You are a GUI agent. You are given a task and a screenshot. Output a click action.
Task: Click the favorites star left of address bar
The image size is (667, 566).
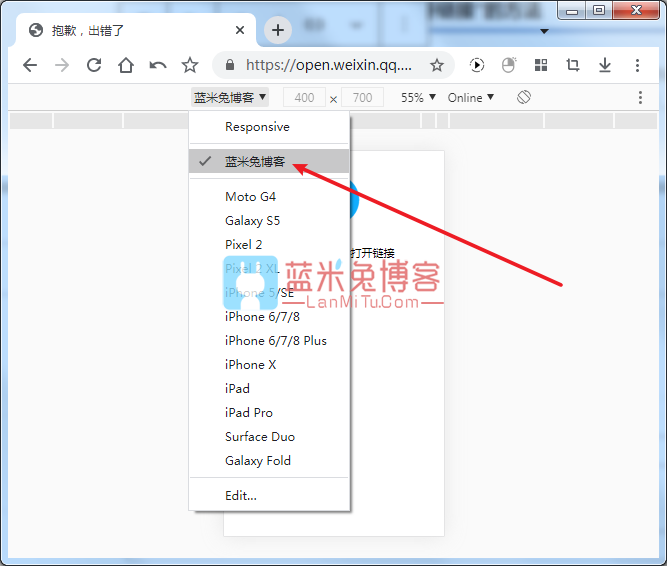click(190, 65)
